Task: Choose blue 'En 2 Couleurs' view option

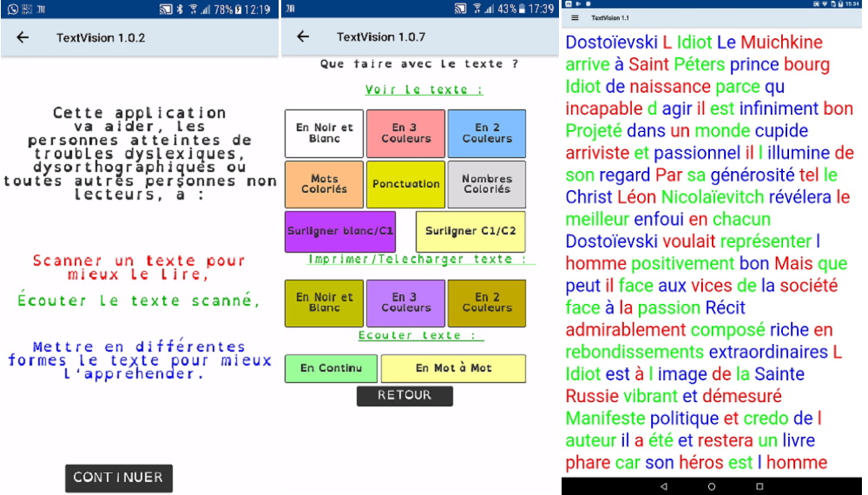Action: pos(486,133)
